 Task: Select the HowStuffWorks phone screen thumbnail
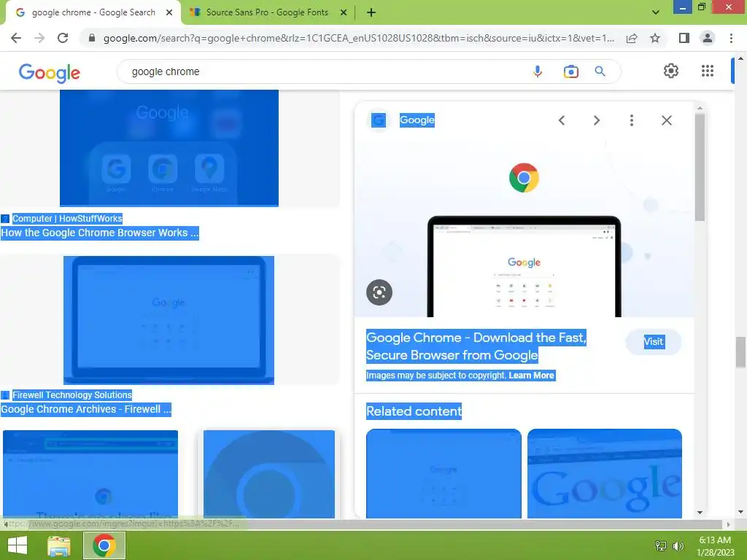click(x=169, y=148)
